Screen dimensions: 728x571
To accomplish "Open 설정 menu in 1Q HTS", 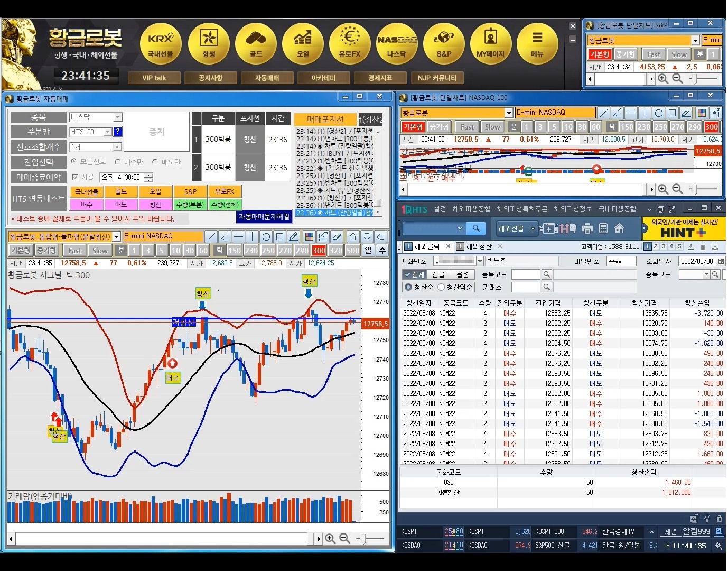I will 440,209.
